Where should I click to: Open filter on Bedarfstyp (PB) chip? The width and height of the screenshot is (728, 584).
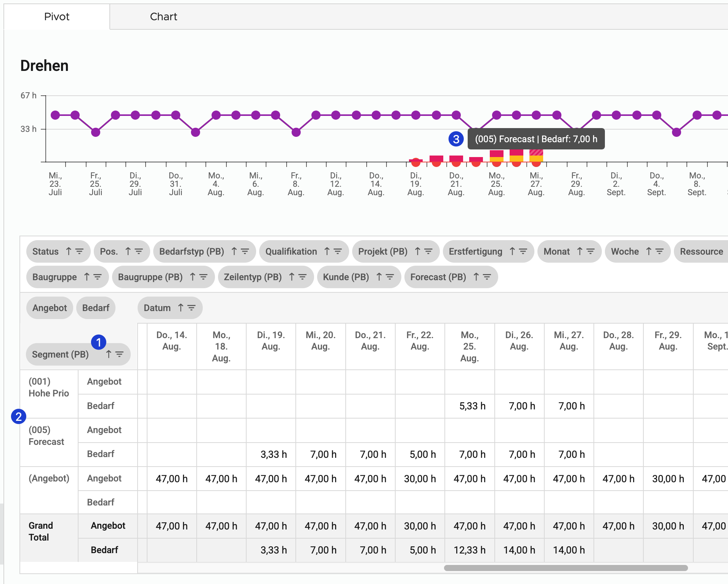(x=245, y=251)
